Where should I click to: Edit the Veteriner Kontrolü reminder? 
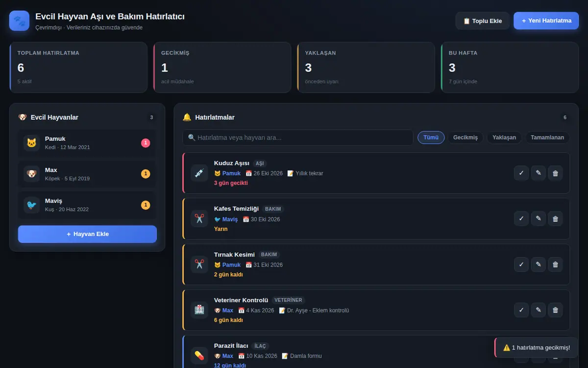pyautogui.click(x=539, y=310)
